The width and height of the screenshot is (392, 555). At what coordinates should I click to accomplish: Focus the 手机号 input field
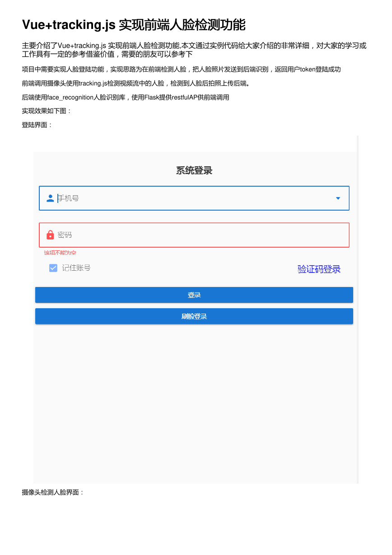pyautogui.click(x=194, y=198)
